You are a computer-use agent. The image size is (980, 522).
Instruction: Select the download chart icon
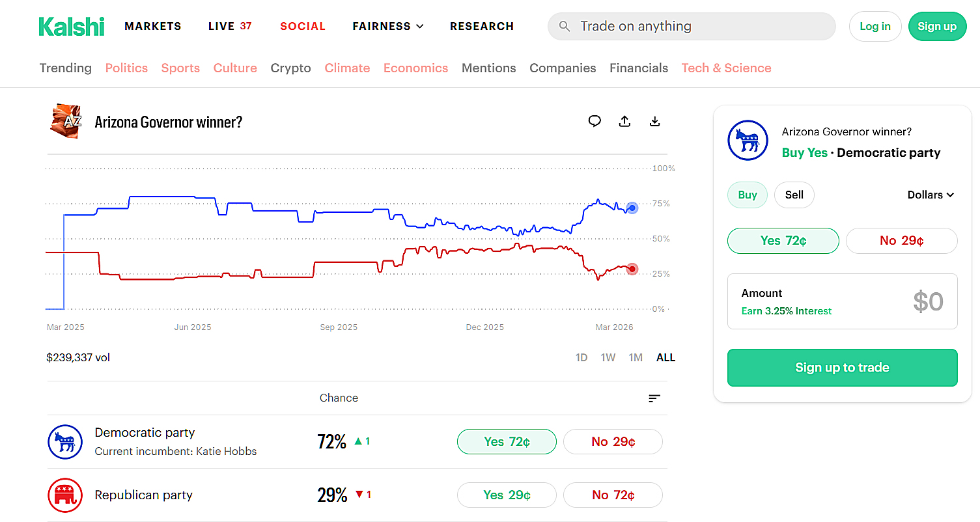tap(654, 121)
